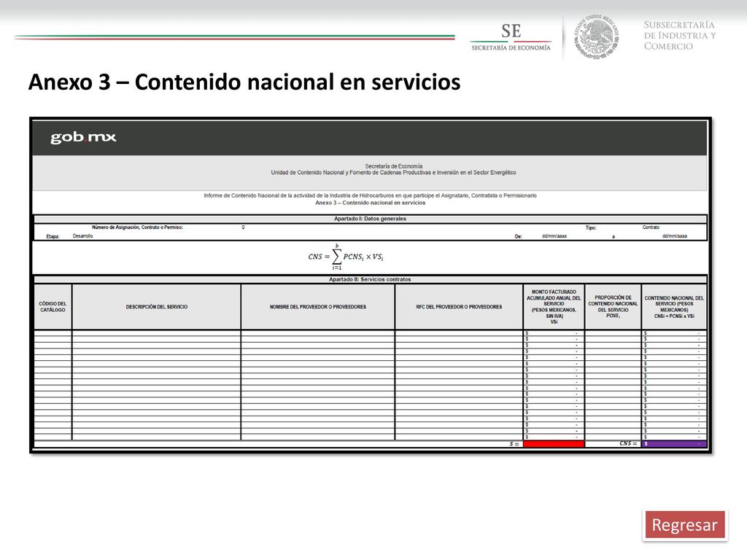Click the red S= total cell
This screenshot has width=747, height=560.
coord(554,444)
